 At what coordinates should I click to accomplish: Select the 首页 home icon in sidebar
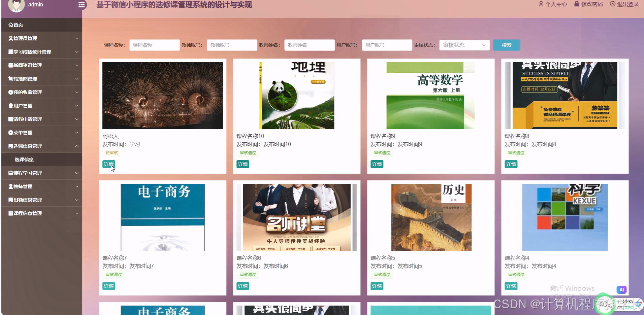click(x=10, y=25)
